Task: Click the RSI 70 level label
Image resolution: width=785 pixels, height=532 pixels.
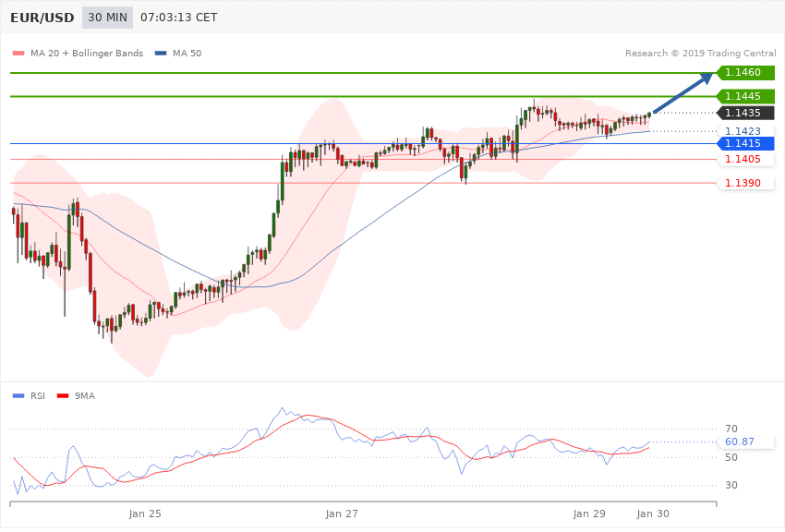Action: [x=731, y=429]
